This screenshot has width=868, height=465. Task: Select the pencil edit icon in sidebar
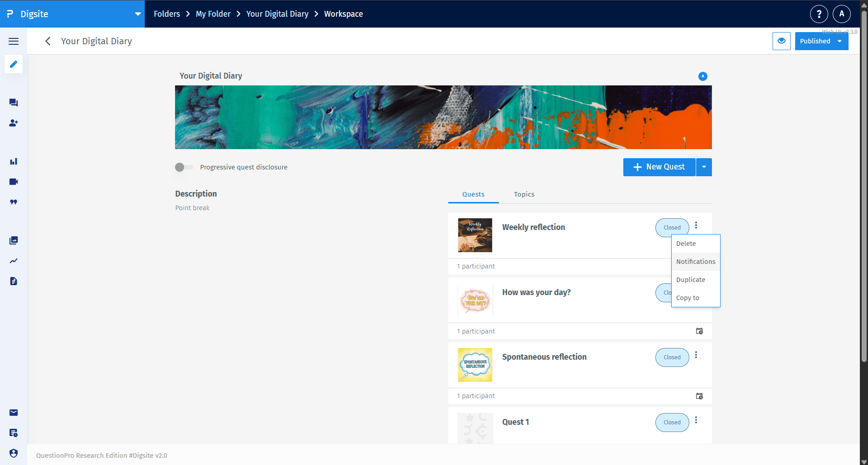coord(14,64)
